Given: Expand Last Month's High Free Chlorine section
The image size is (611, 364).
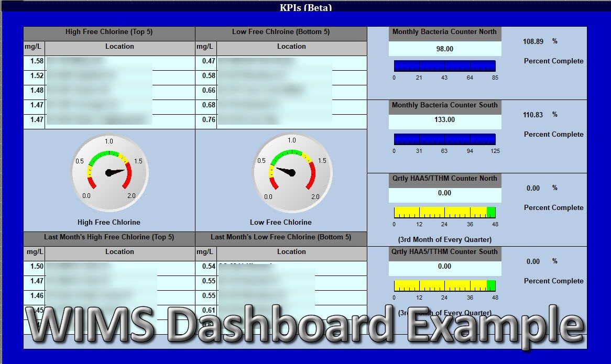Looking at the screenshot, I should click(108, 238).
